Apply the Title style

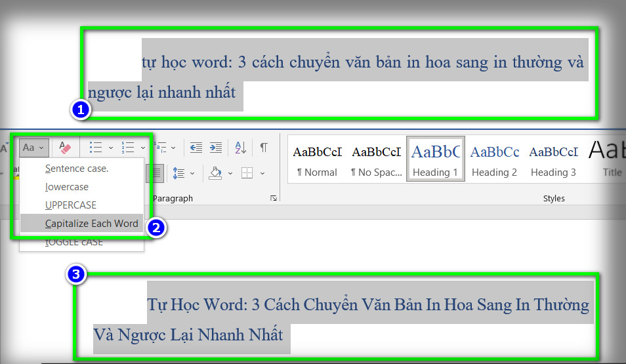606,159
